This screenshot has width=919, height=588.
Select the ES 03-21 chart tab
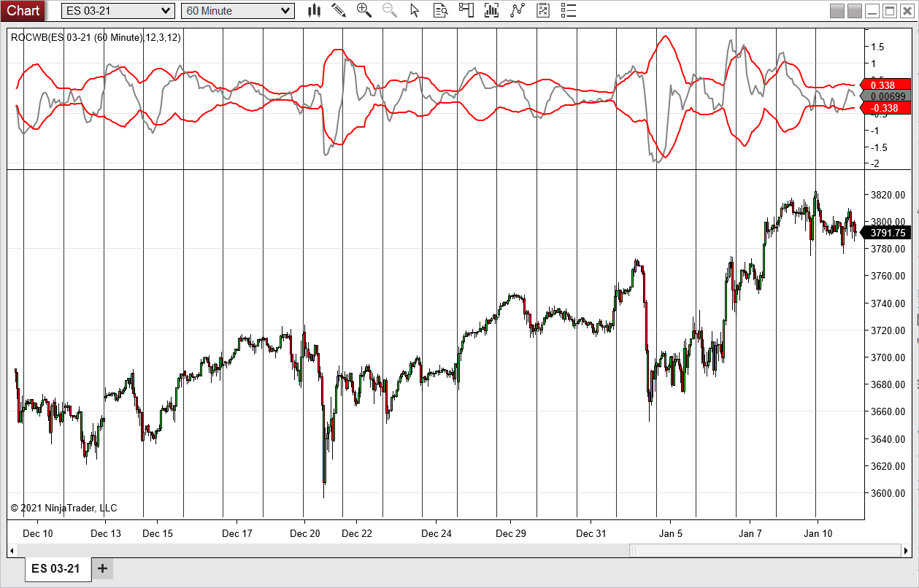click(58, 569)
